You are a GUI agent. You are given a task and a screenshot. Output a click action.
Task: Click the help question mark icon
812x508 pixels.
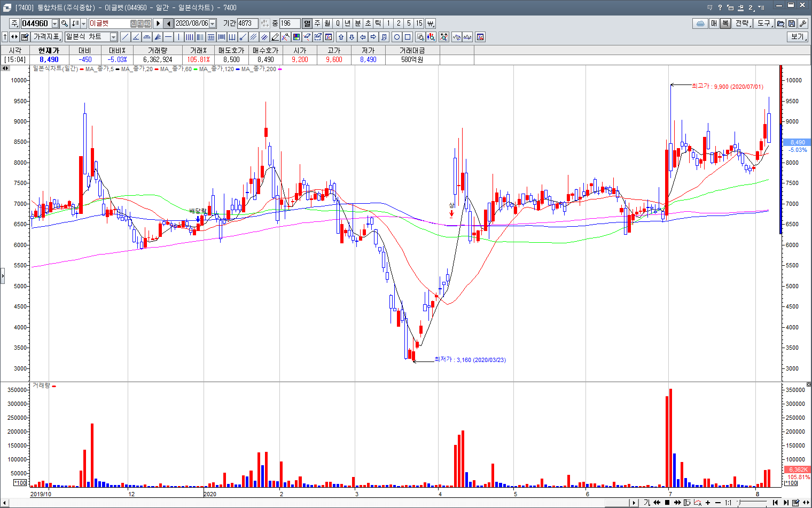pos(720,7)
